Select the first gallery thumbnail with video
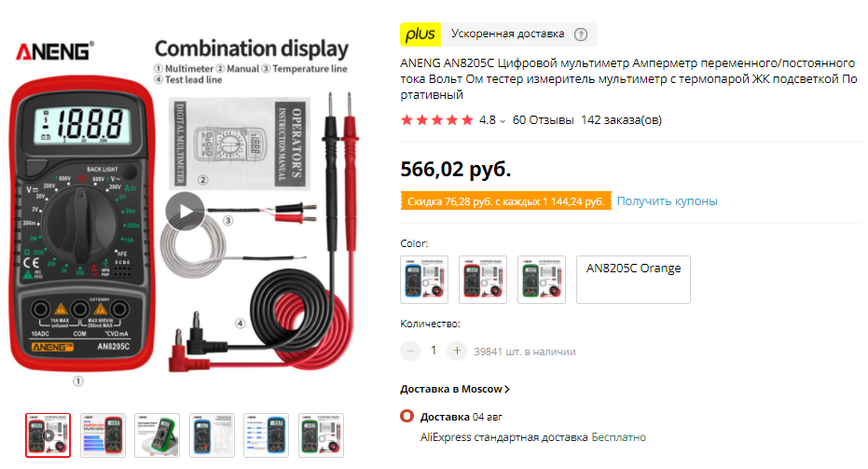 click(48, 435)
